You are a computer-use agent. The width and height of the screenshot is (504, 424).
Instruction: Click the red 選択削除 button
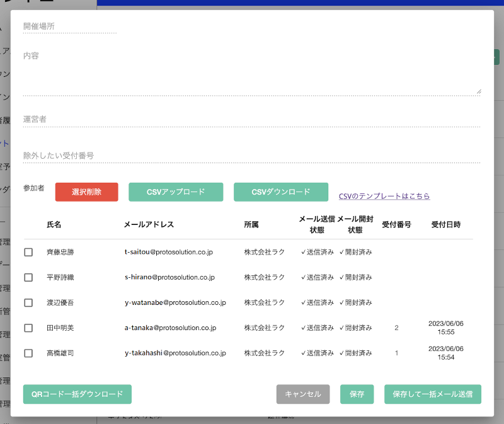coord(86,192)
